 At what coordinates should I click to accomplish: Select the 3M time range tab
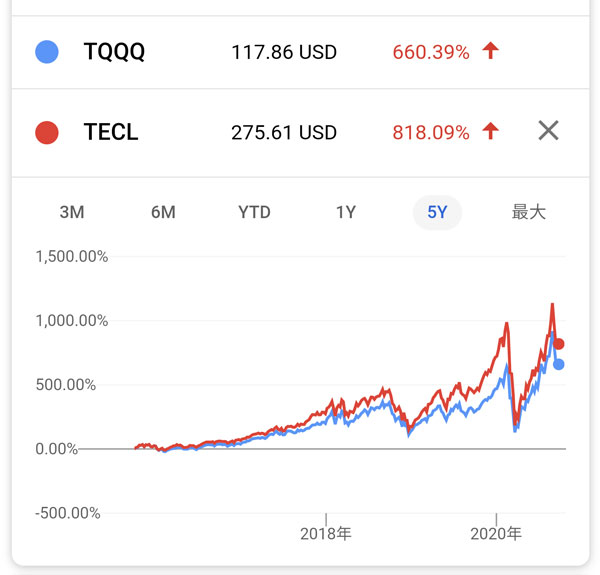(72, 212)
